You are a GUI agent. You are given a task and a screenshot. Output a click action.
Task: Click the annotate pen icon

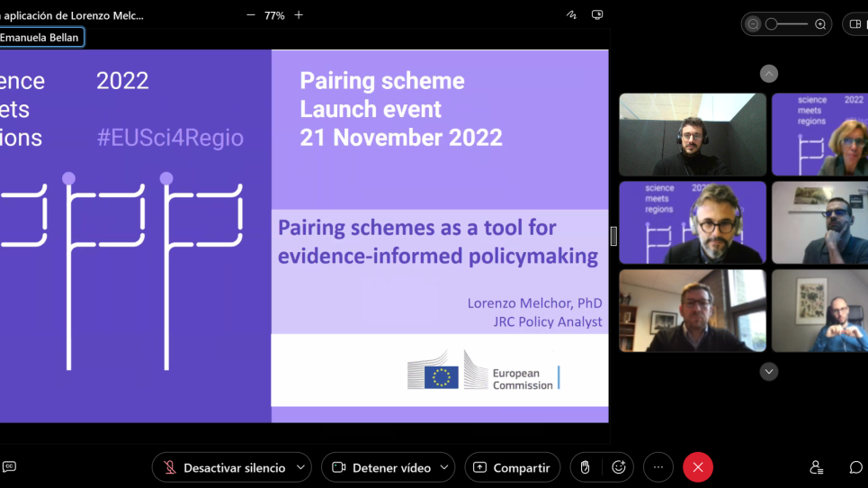click(571, 15)
